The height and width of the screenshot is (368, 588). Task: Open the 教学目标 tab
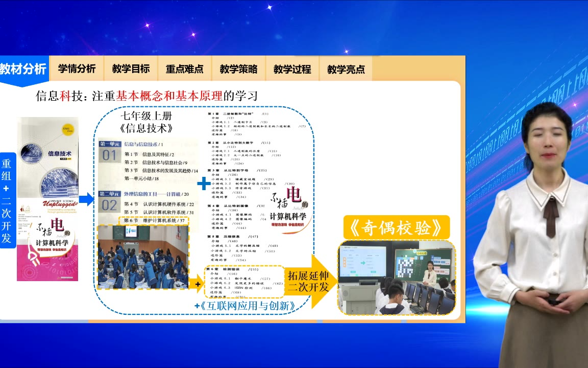click(x=131, y=69)
